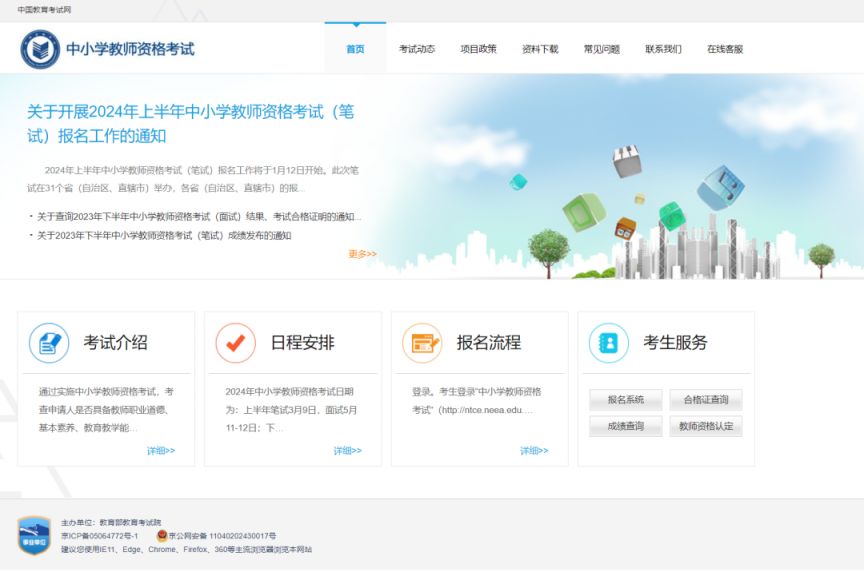Click the 合格证查询 button
Viewport: 864px width, 572px height.
click(706, 400)
